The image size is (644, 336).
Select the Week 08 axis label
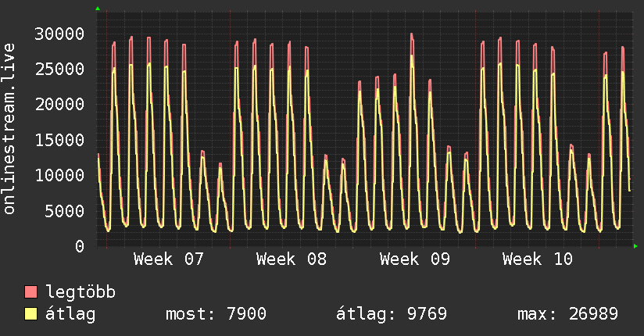(x=292, y=259)
